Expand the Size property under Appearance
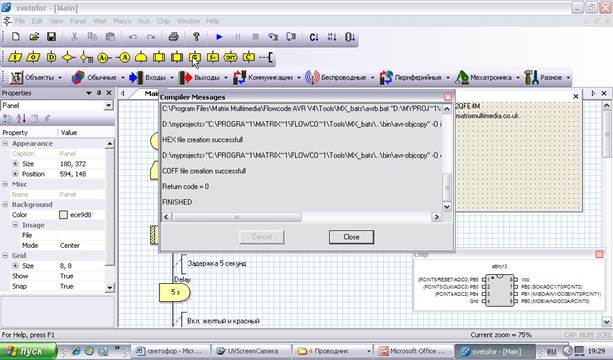Image resolution: width=613 pixels, height=360 pixels. click(x=15, y=164)
